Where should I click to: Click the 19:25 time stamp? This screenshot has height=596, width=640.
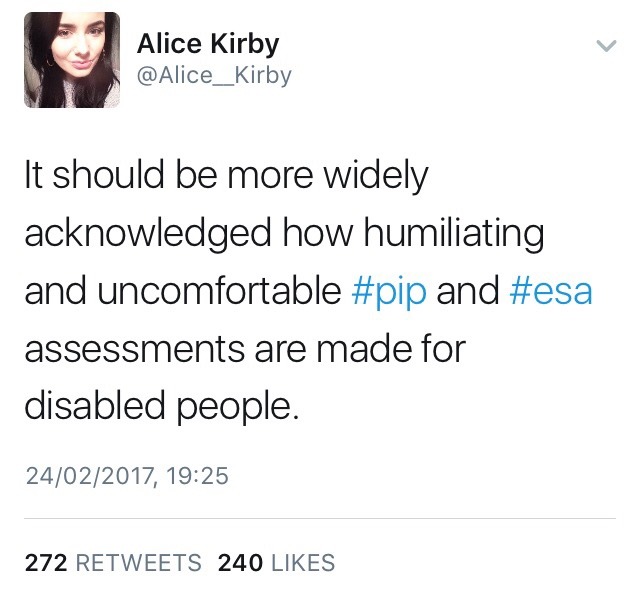pos(196,476)
